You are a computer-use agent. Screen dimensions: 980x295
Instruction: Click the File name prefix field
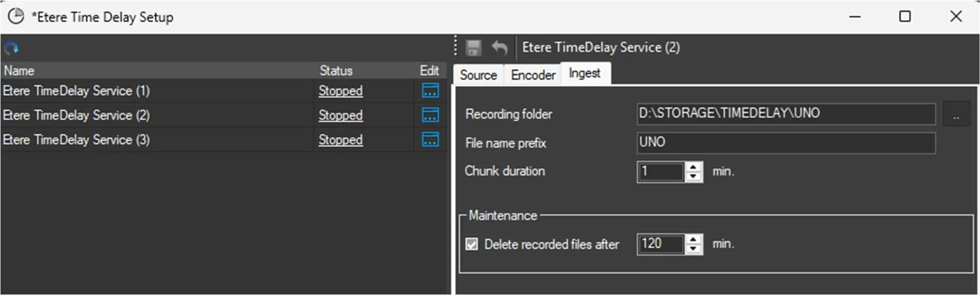(x=785, y=143)
